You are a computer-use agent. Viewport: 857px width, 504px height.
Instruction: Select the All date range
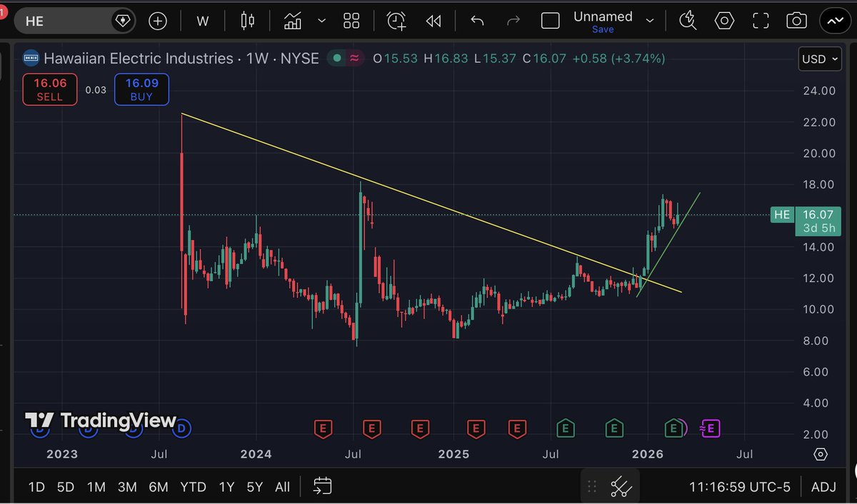(283, 487)
